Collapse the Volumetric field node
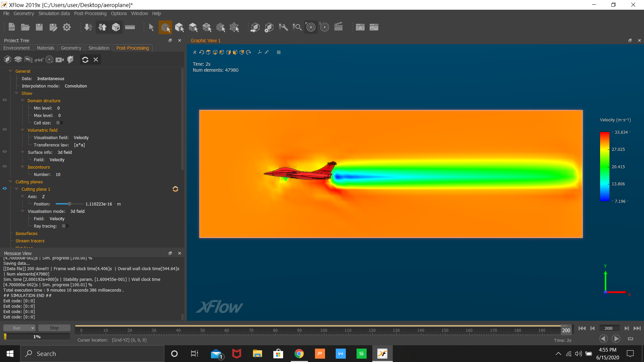 (x=22, y=130)
